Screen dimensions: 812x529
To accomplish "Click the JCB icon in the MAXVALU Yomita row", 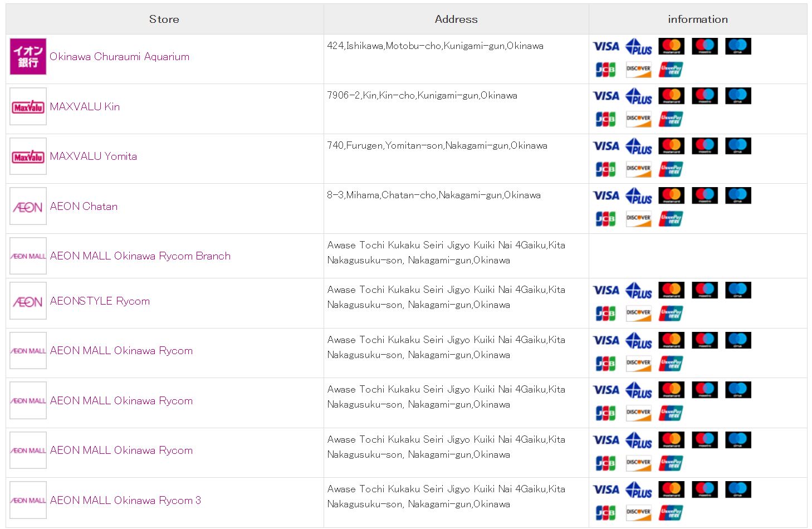I will pyautogui.click(x=605, y=169).
